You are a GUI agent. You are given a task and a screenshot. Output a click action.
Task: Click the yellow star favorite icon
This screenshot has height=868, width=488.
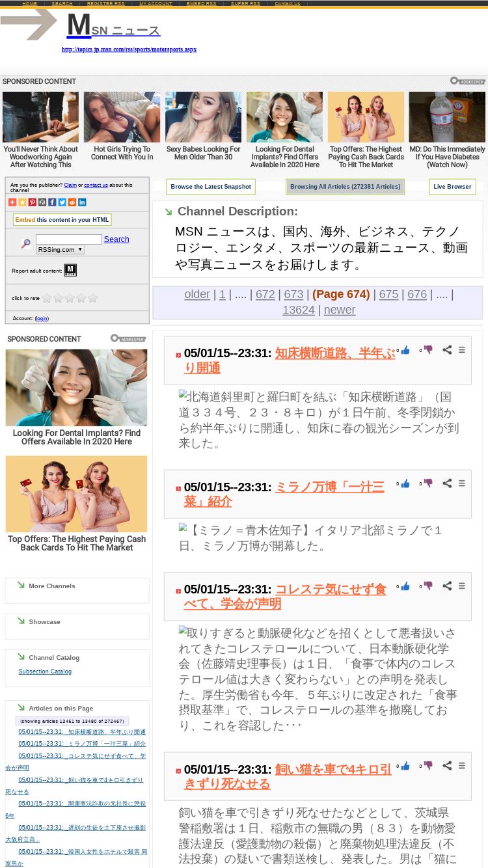(x=22, y=202)
